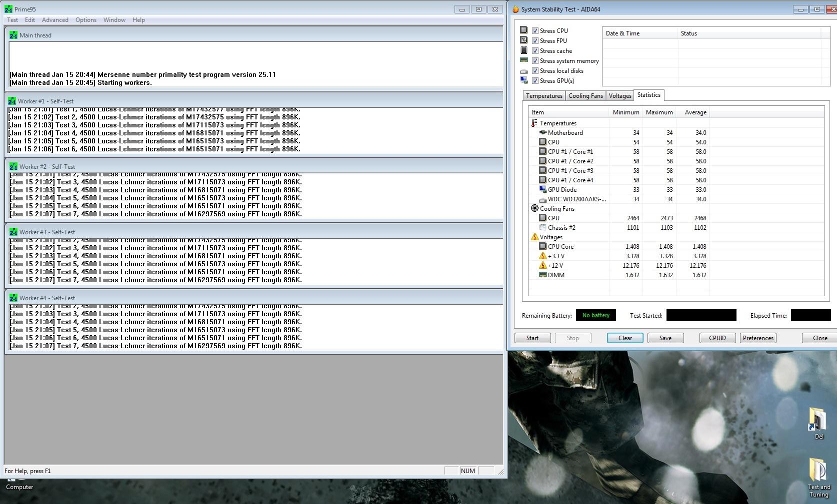The width and height of the screenshot is (837, 504).
Task: Sort by the Minimum column header
Action: (626, 112)
